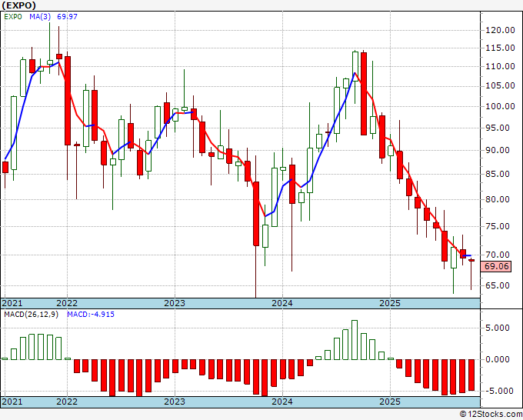Click the (EXPO) chart title
This screenshot has width=523, height=420.
click(18, 5)
